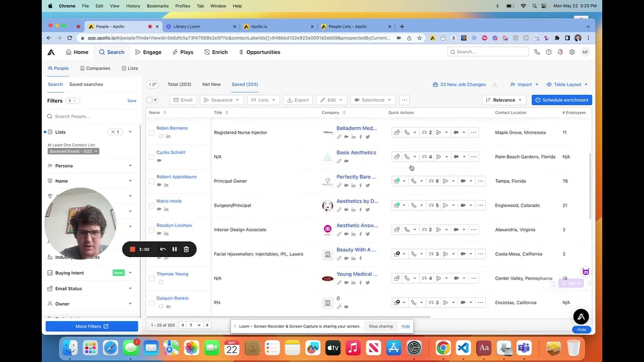Click the send sequence icon for Robert Applebaum
The height and width of the screenshot is (362, 644).
[x=445, y=181]
